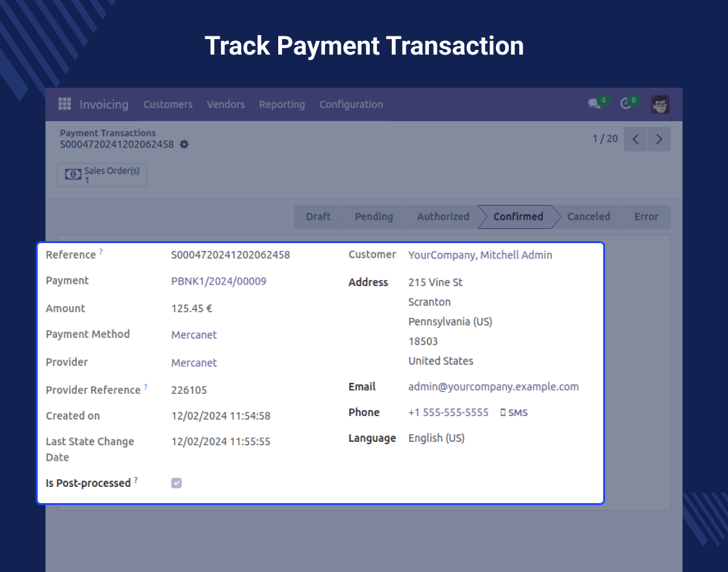The height and width of the screenshot is (572, 728).
Task: Click the address line 215 Vine St
Action: pos(435,282)
